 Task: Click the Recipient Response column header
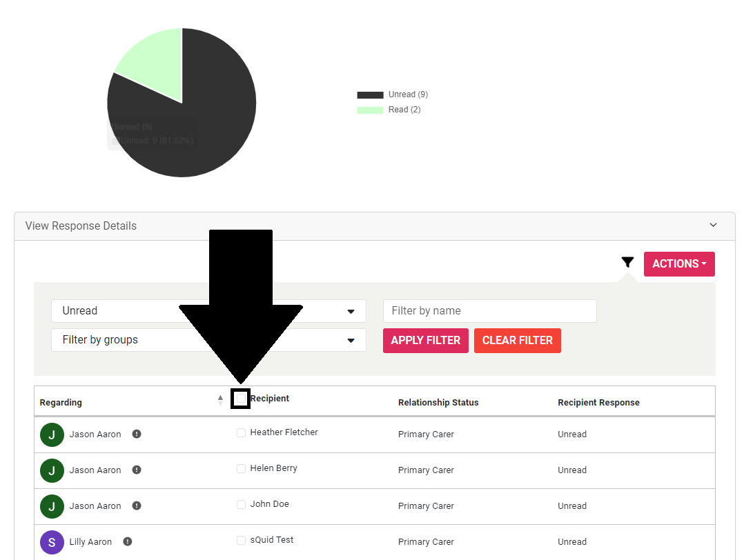click(x=598, y=403)
